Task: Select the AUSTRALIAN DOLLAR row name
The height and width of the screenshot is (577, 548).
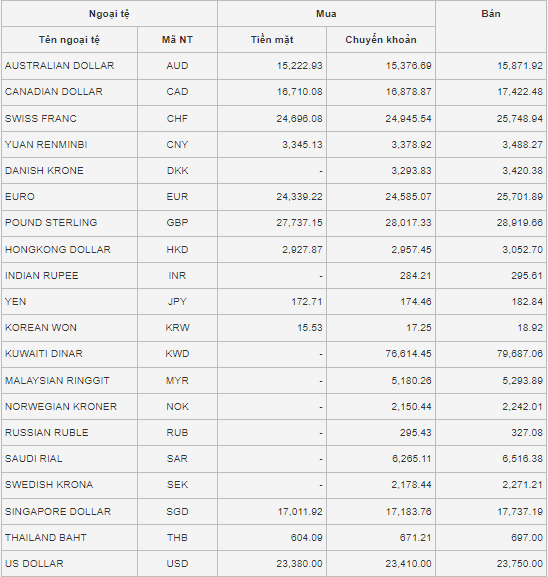Action: 60,66
